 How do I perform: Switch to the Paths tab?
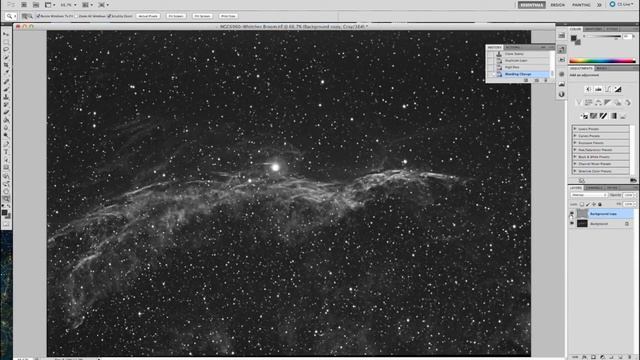tap(612, 188)
